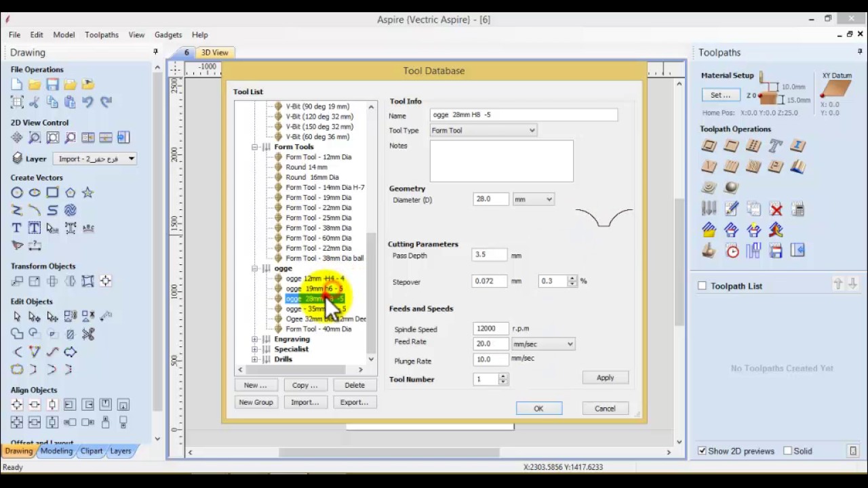Open the Drilling Toolpath operation
Screen dimensions: 868x488
tap(753, 146)
